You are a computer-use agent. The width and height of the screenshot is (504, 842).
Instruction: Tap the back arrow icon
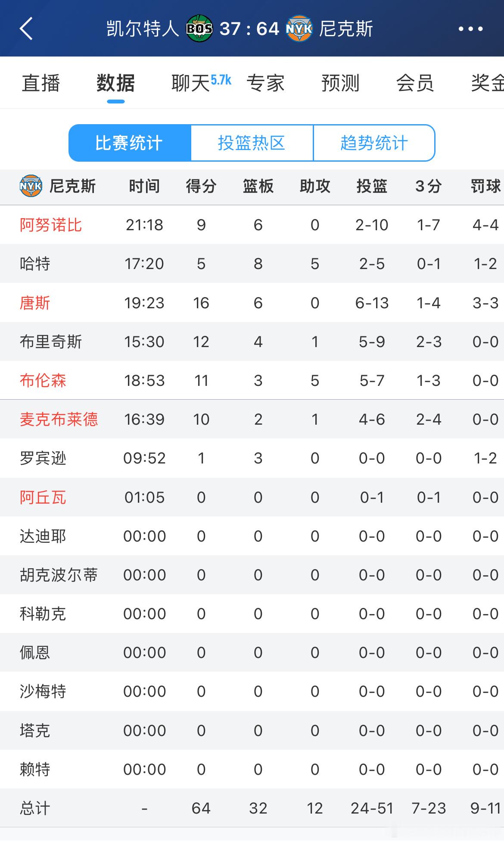coord(26,29)
